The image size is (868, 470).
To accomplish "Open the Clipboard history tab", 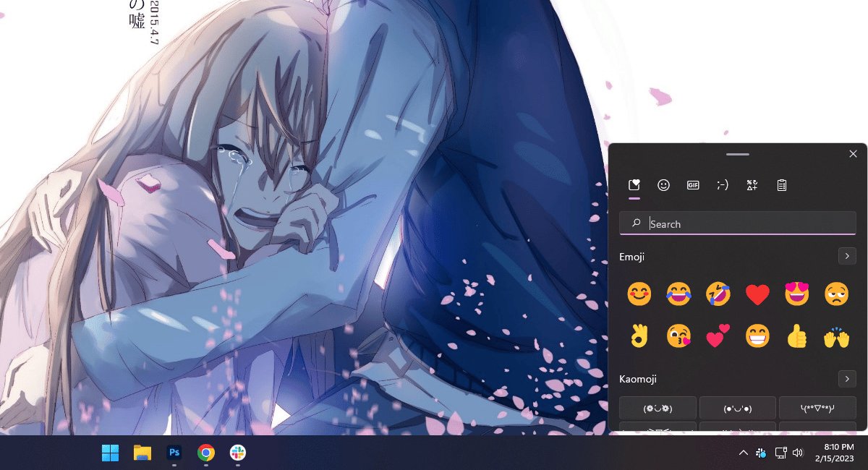I will [x=781, y=185].
